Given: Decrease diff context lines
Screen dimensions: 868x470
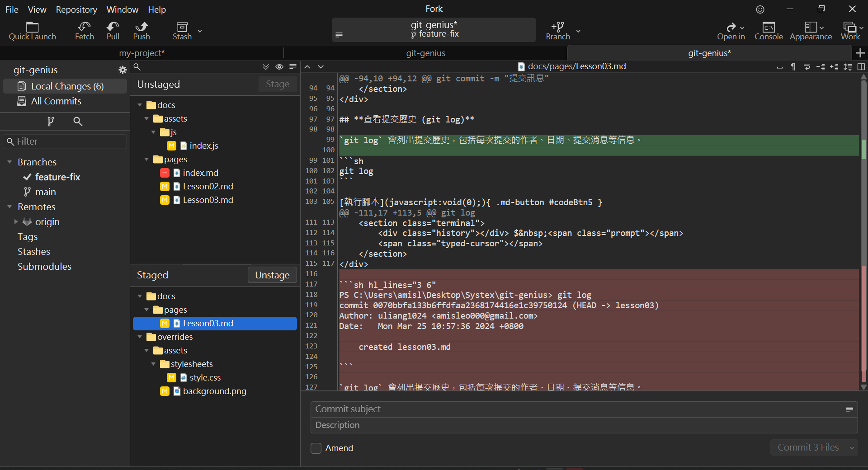Looking at the screenshot, I should pos(821,67).
